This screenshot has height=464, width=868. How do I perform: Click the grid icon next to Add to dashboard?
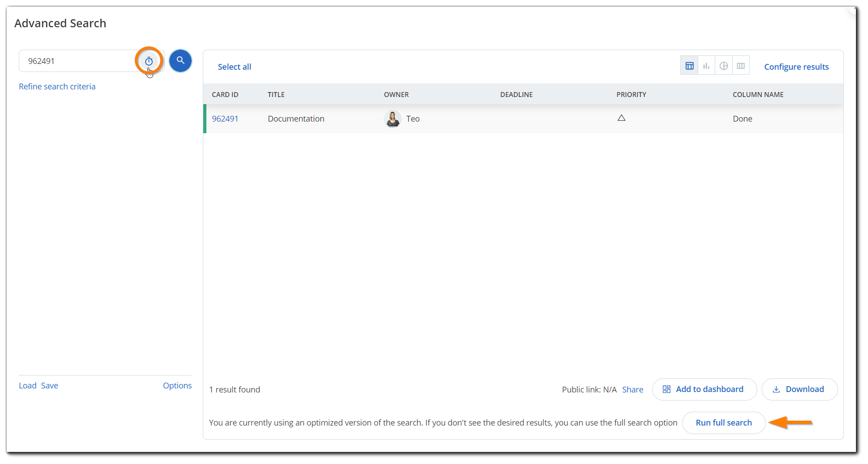coord(667,389)
